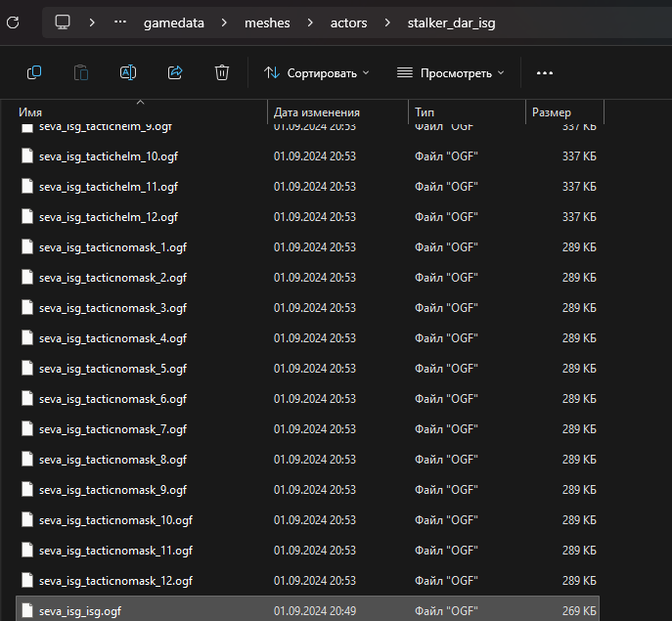Sort by the Дата изменения column header
Screen dimensions: 672x621
click(316, 112)
